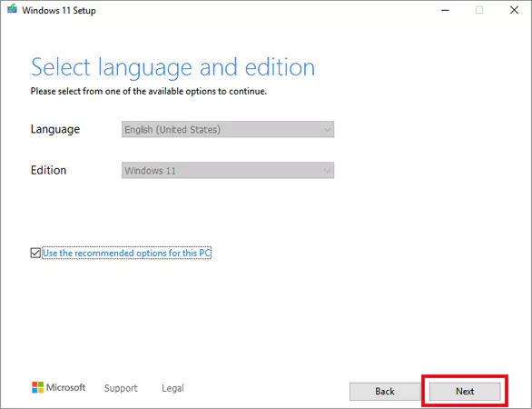Open the Support link
The image size is (532, 409).
point(121,388)
